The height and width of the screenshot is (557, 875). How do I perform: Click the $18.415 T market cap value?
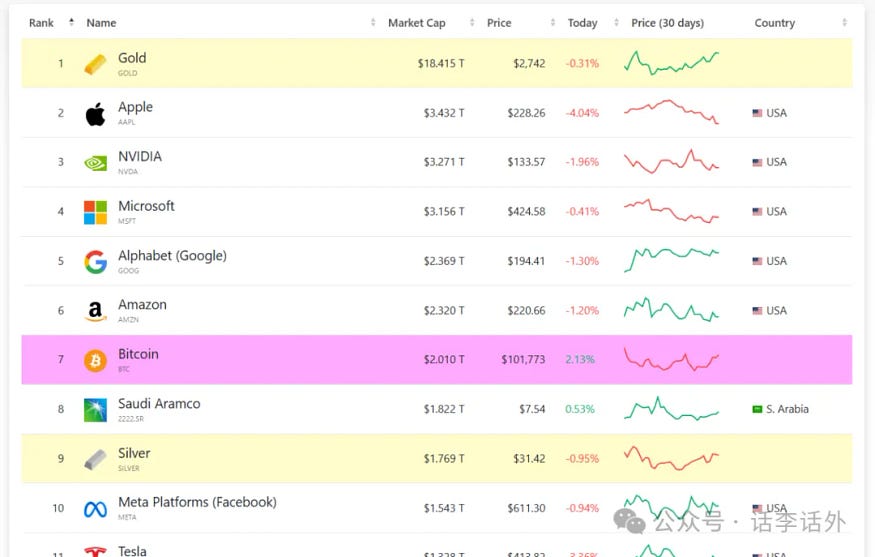(x=441, y=64)
